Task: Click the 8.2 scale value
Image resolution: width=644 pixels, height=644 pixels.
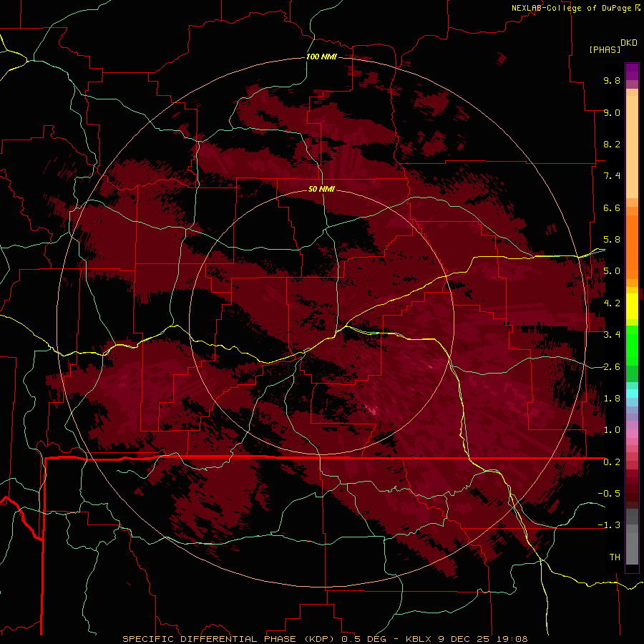Action: pos(612,144)
